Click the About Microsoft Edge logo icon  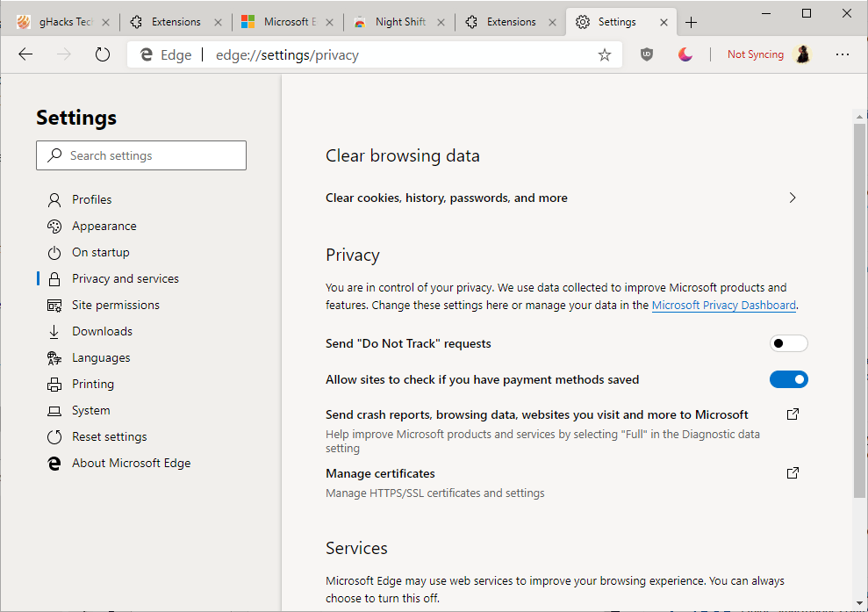tap(54, 464)
